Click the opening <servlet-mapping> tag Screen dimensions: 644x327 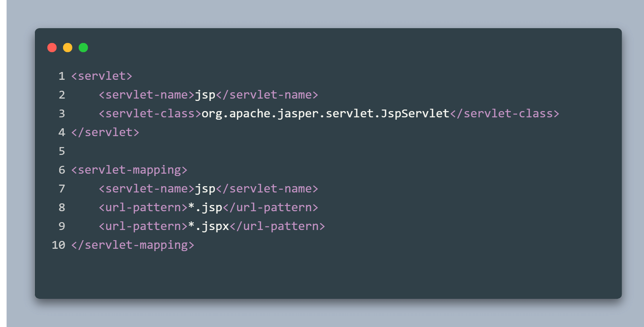[129, 170]
